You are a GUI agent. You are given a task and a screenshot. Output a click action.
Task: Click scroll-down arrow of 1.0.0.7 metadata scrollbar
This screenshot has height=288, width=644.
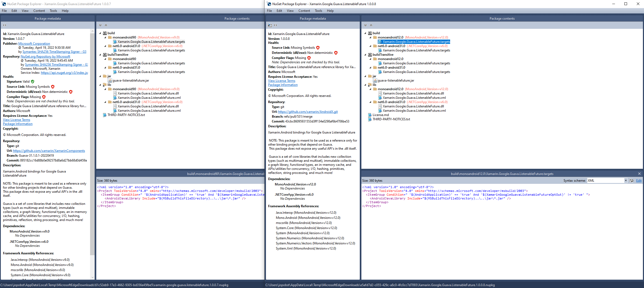[92, 277]
